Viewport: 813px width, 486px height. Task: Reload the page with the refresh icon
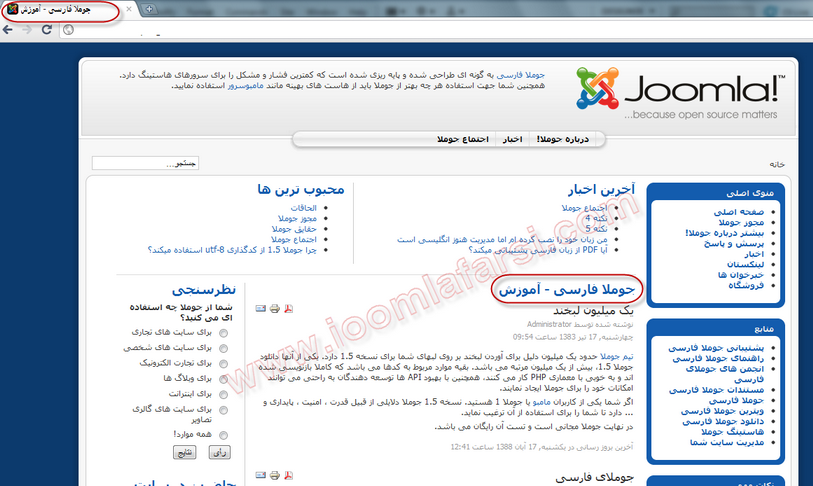click(47, 30)
